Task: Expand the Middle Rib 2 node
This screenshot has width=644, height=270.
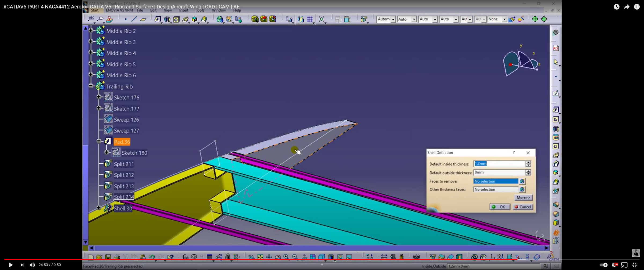Action: 91,30
